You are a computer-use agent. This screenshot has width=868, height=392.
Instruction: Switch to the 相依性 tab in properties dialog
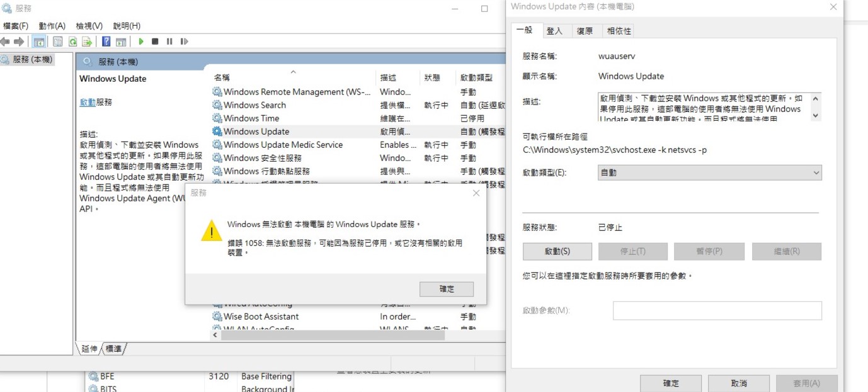click(618, 31)
